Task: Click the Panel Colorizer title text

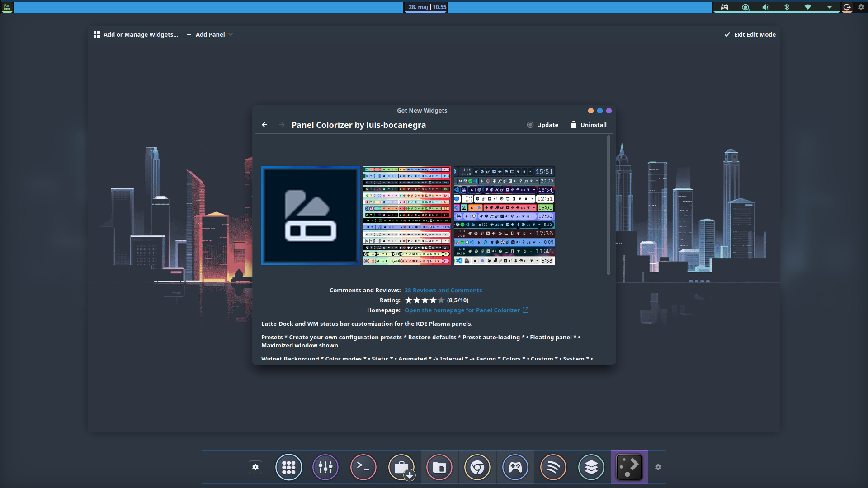Action: (x=359, y=125)
